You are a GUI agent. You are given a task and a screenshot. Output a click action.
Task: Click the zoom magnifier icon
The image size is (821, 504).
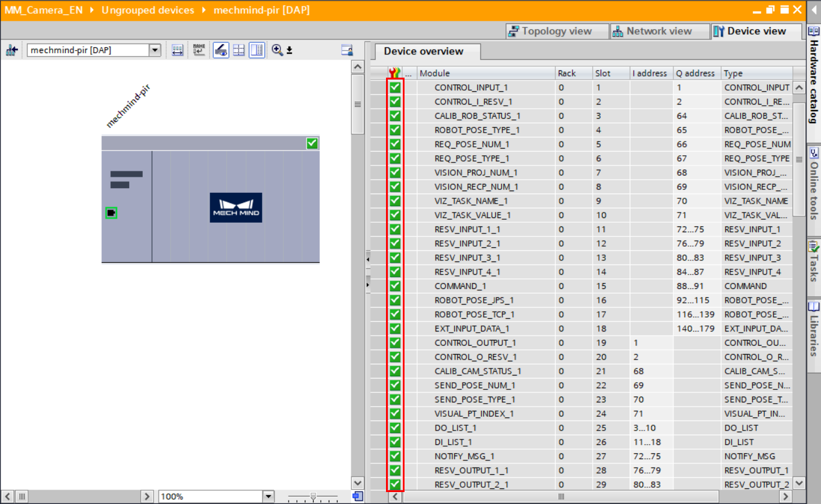coord(277,50)
